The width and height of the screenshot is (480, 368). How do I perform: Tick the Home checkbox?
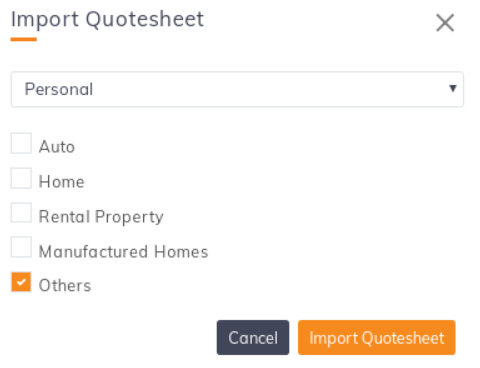[x=21, y=178]
